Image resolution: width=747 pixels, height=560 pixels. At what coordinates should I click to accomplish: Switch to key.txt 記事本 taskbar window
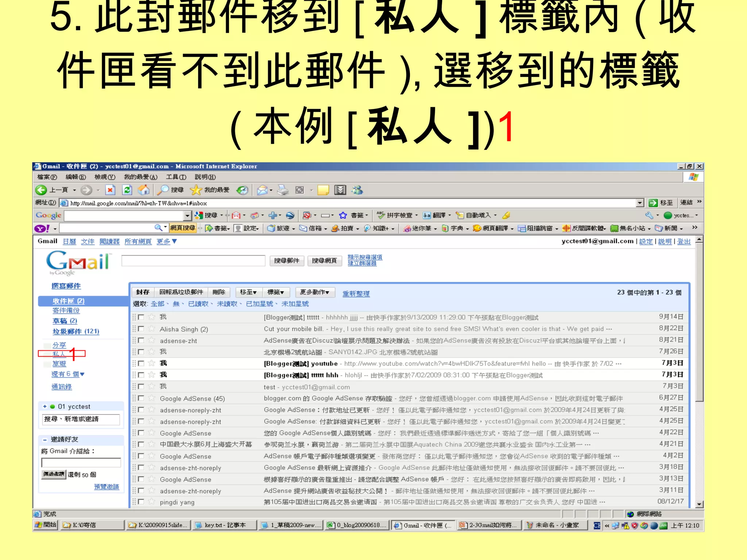(225, 525)
